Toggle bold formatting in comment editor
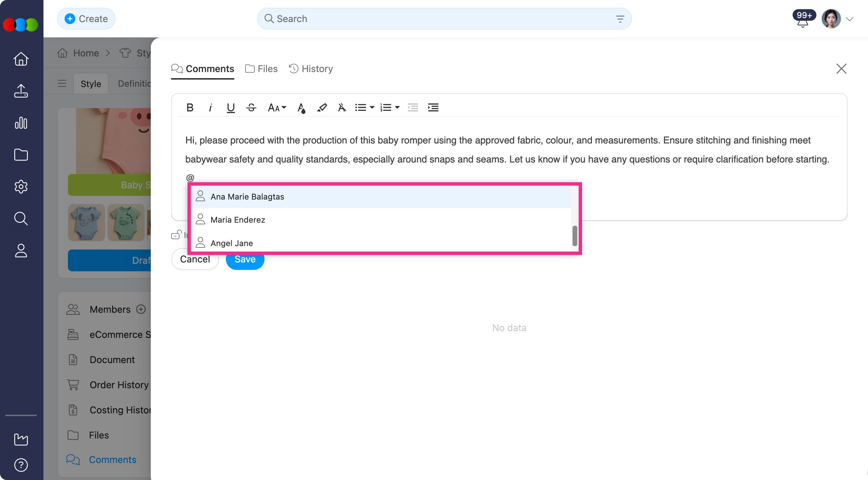 tap(190, 108)
